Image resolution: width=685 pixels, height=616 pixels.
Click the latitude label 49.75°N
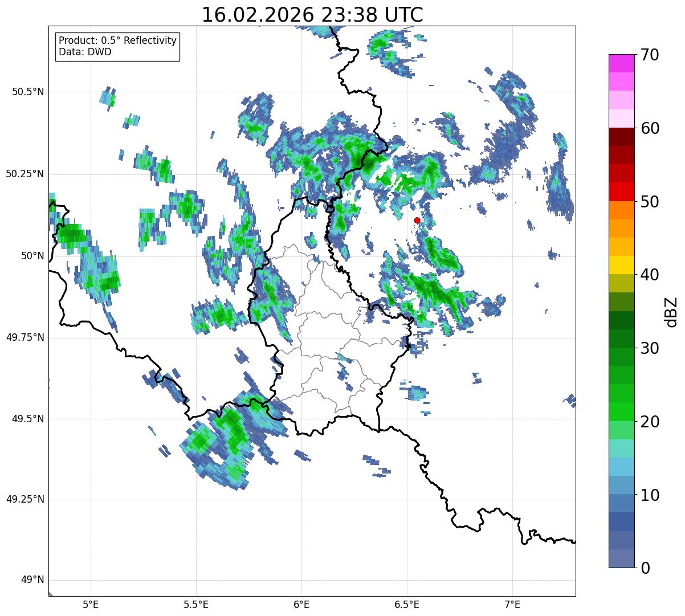(25, 337)
